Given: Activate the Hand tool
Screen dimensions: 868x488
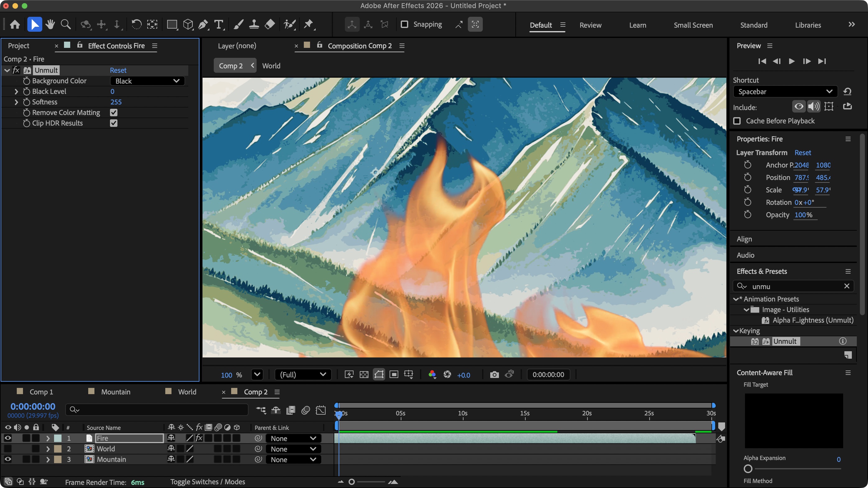Looking at the screenshot, I should pos(50,24).
